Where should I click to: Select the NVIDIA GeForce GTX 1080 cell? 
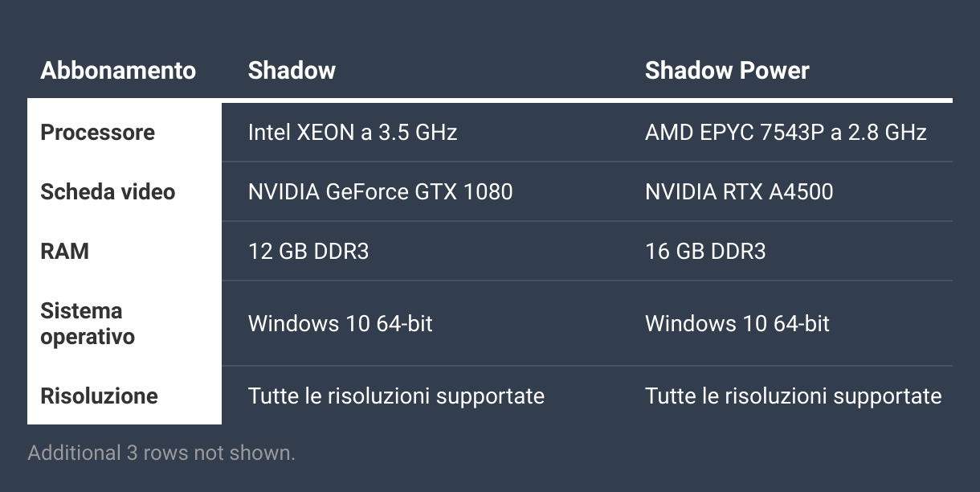coord(380,191)
